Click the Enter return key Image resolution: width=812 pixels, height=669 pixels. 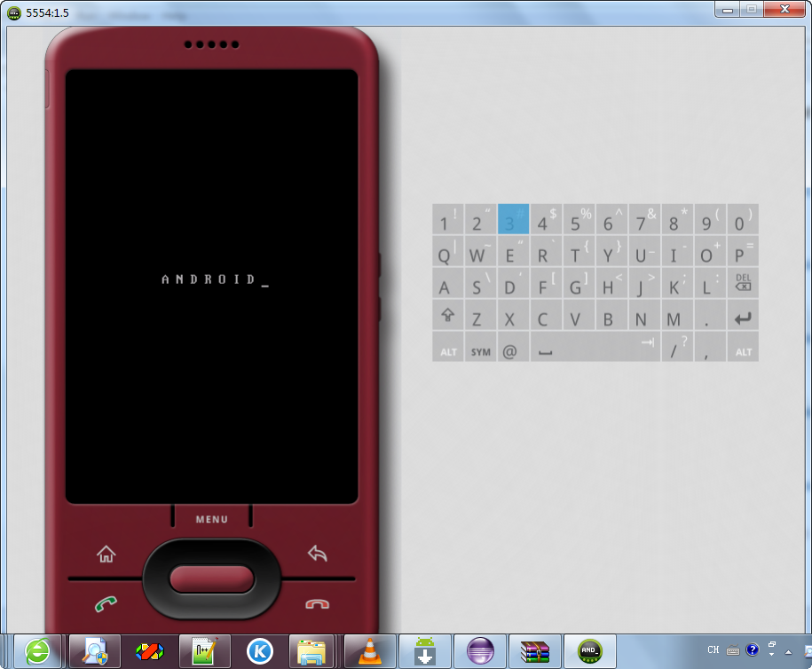743,315
